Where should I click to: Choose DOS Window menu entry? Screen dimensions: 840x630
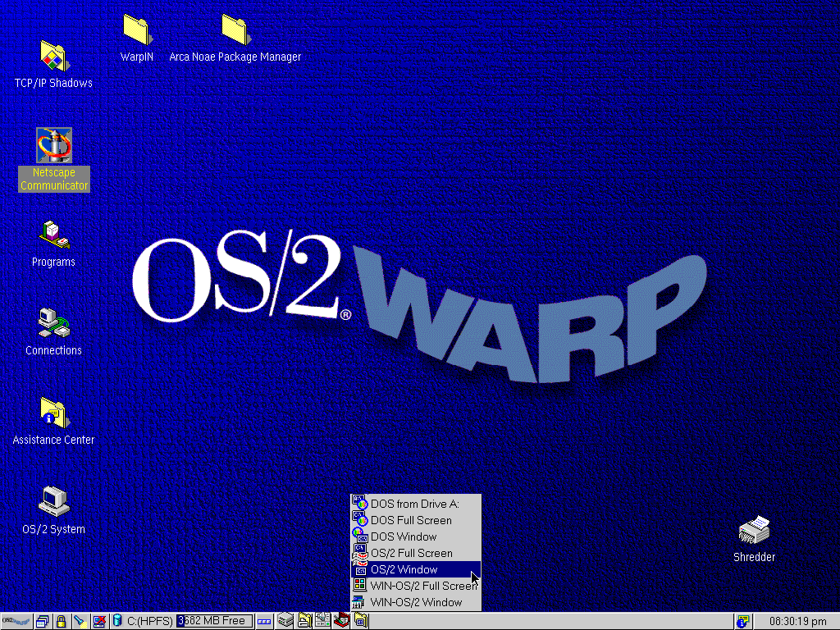(x=416, y=536)
